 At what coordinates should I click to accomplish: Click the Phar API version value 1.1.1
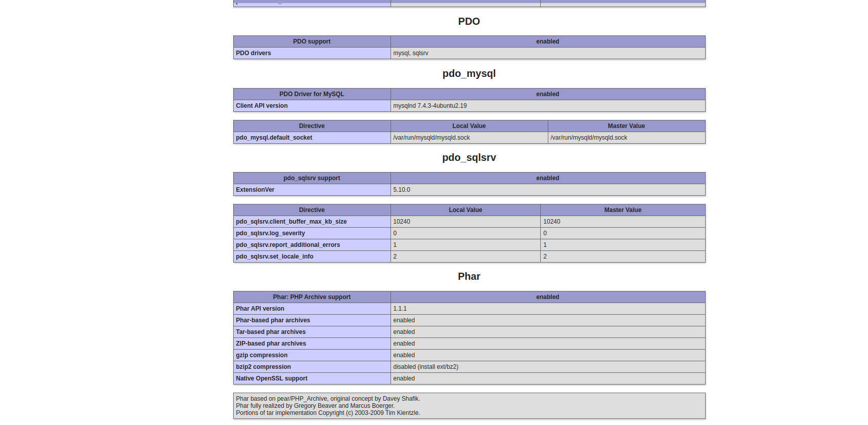pyautogui.click(x=400, y=309)
